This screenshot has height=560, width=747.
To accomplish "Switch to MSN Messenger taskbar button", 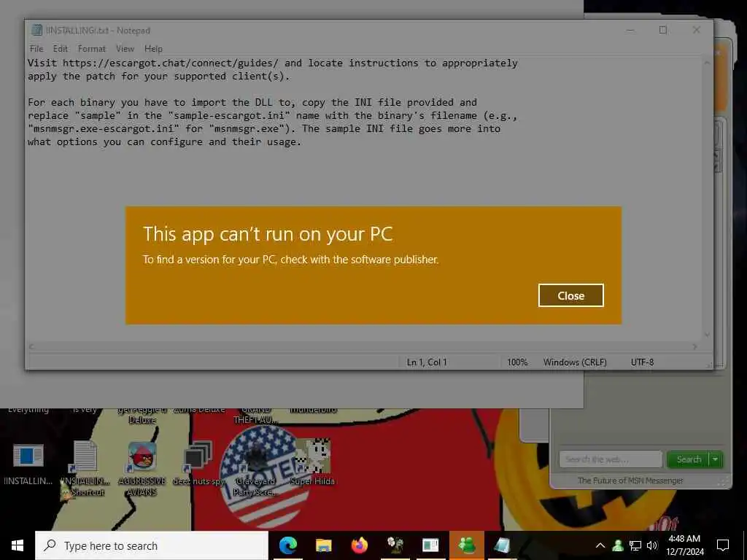I will (466, 545).
